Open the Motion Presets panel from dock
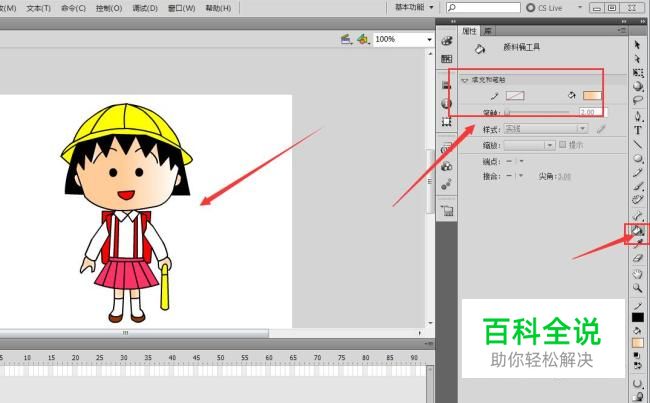 [446, 185]
